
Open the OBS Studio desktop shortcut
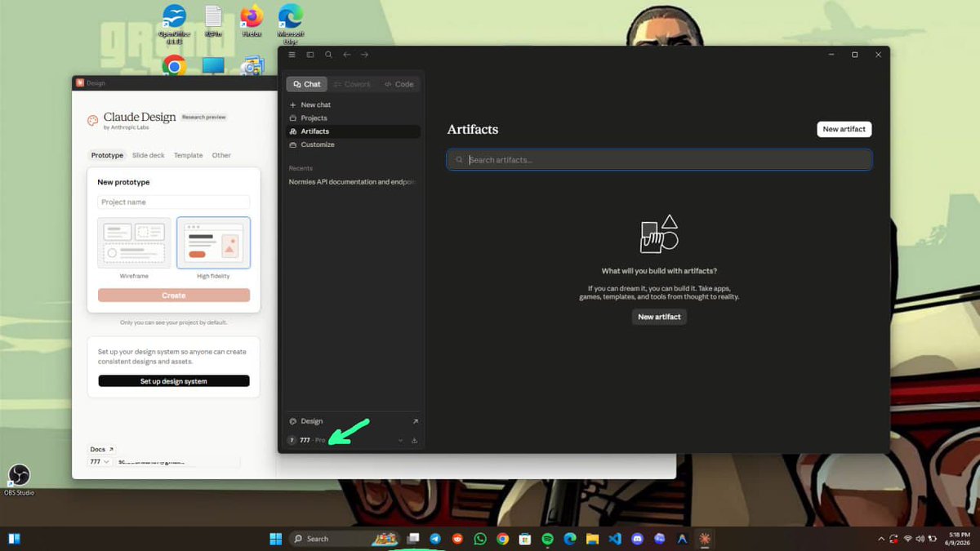tap(19, 480)
